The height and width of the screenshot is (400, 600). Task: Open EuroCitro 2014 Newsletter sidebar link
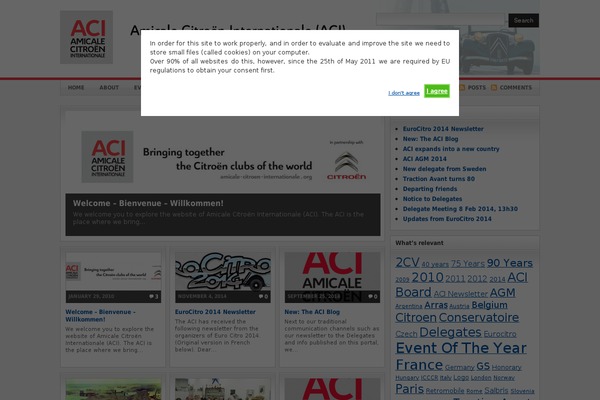(x=443, y=129)
